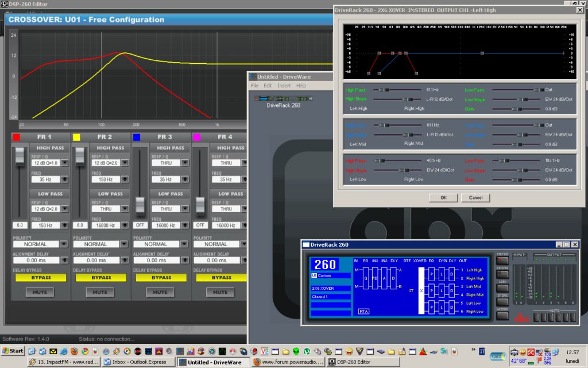Screen dimensions: 588x368
Task: Click the FR 1 gain fader handle
Action: click(20, 156)
